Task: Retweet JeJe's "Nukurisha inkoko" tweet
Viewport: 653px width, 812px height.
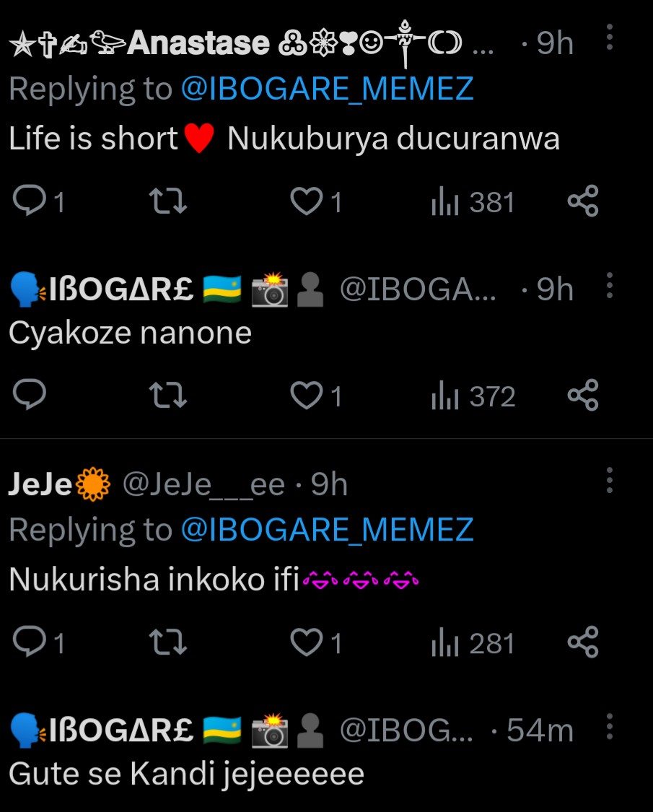Action: point(167,642)
